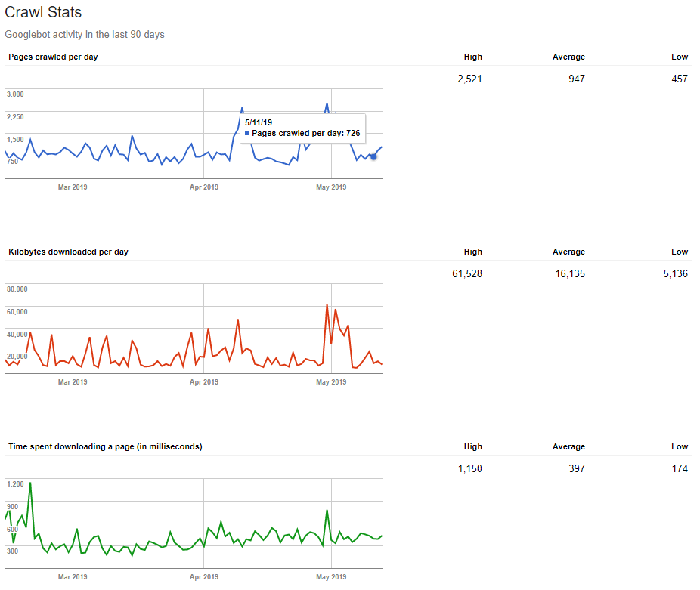Image resolution: width=700 pixels, height=590 pixels.
Task: Click May 2019 label under download time chart
Action: pyautogui.click(x=331, y=577)
